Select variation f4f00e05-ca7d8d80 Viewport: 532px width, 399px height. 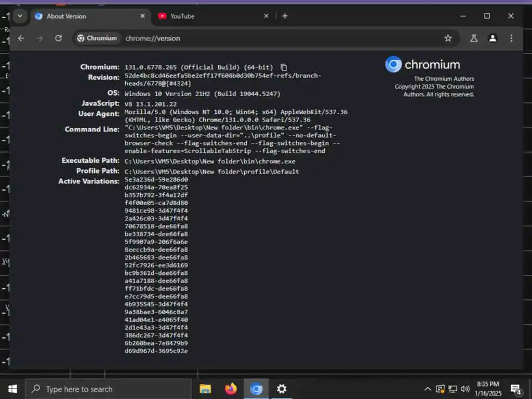pyautogui.click(x=156, y=203)
